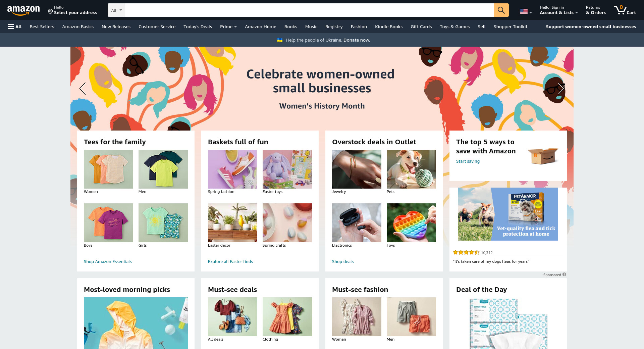Select Gift Cards from the nav bar

[421, 27]
